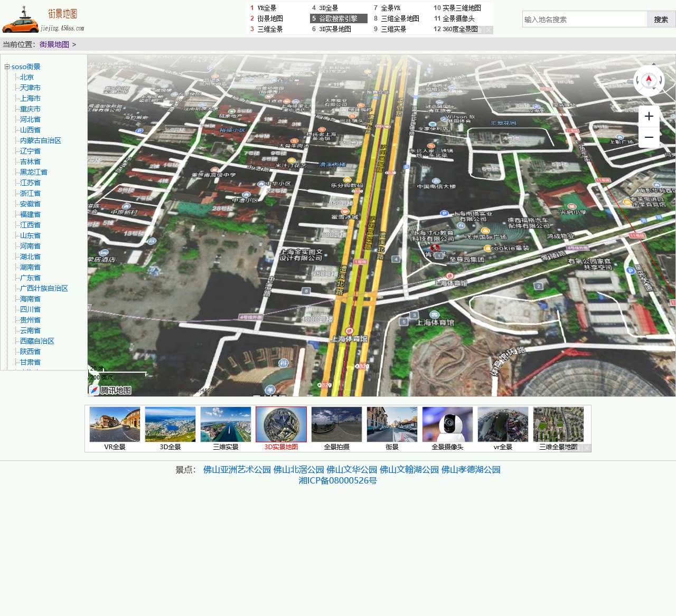Zoom out the map with minus button
676x616 pixels.
(649, 137)
